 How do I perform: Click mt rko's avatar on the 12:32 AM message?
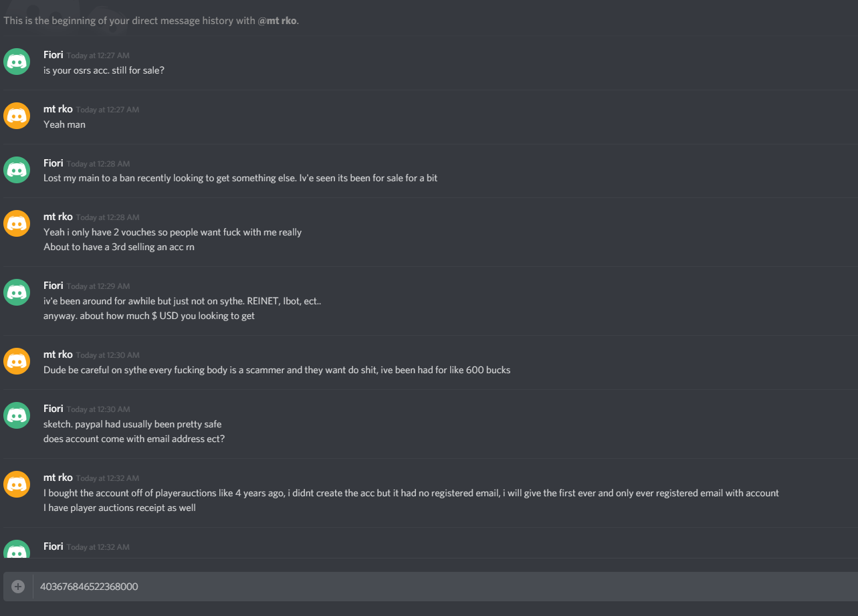pyautogui.click(x=17, y=484)
